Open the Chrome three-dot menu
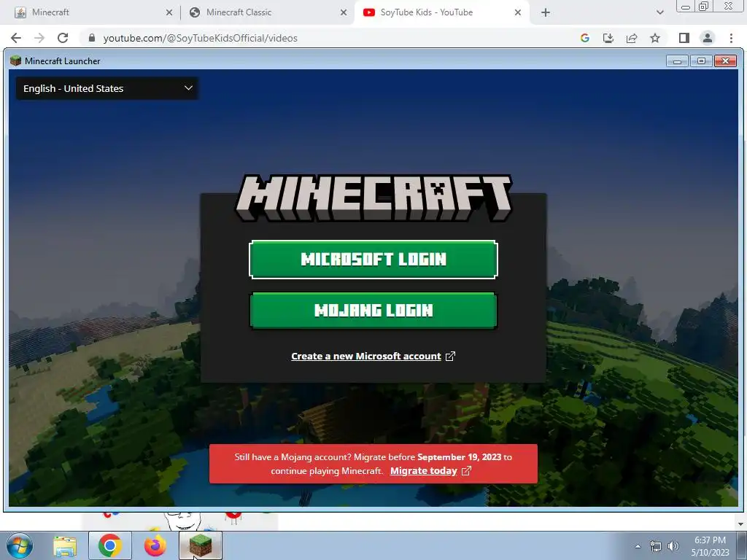Viewport: 747px width, 560px height. [731, 38]
